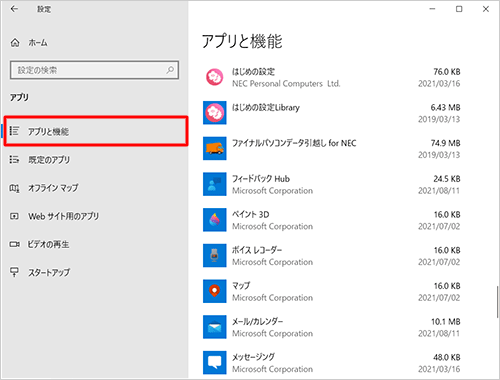Open the Web サイト用のアプリ entry
The height and width of the screenshot is (380, 500).
tap(94, 216)
